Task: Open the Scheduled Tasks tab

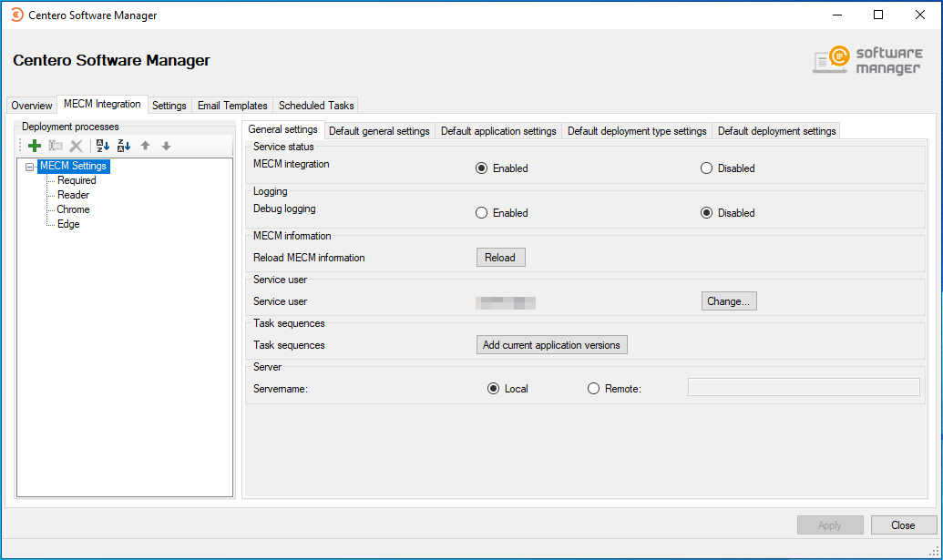Action: coord(316,106)
